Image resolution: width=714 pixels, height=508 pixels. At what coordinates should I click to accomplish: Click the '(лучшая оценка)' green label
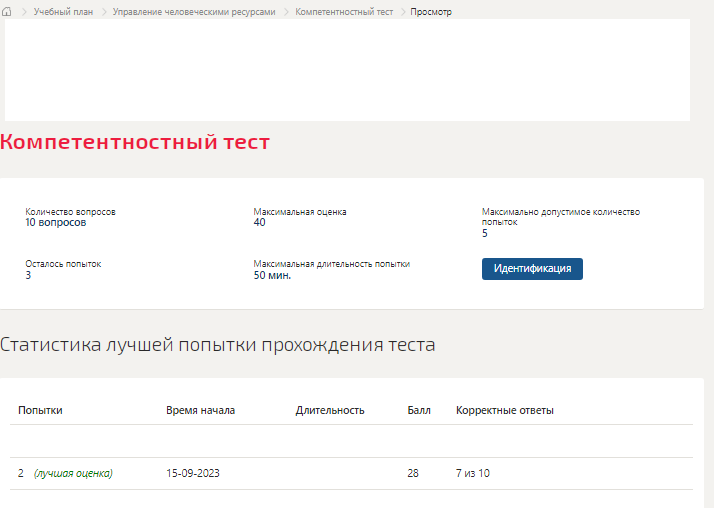73,473
